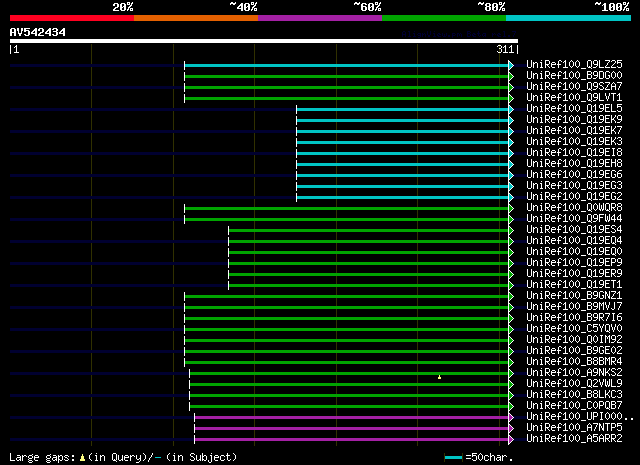Select the UniRef100_A9NKS2 text label
This screenshot has height=465, width=640.
[574, 372]
